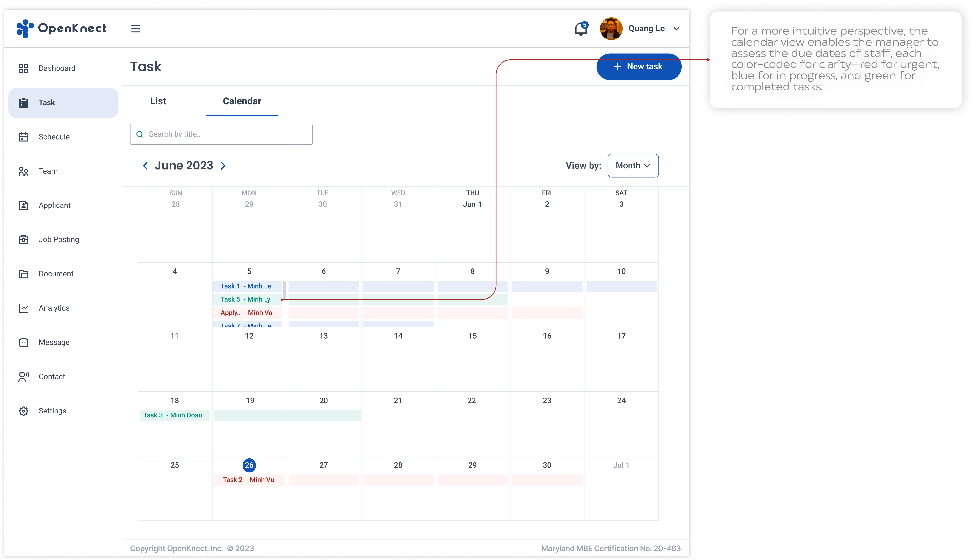Open Task 3 - Minh Doan event

(174, 415)
